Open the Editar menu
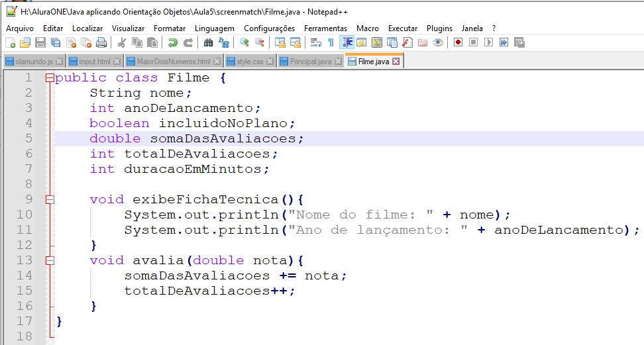The height and width of the screenshot is (345, 644). pyautogui.click(x=53, y=28)
